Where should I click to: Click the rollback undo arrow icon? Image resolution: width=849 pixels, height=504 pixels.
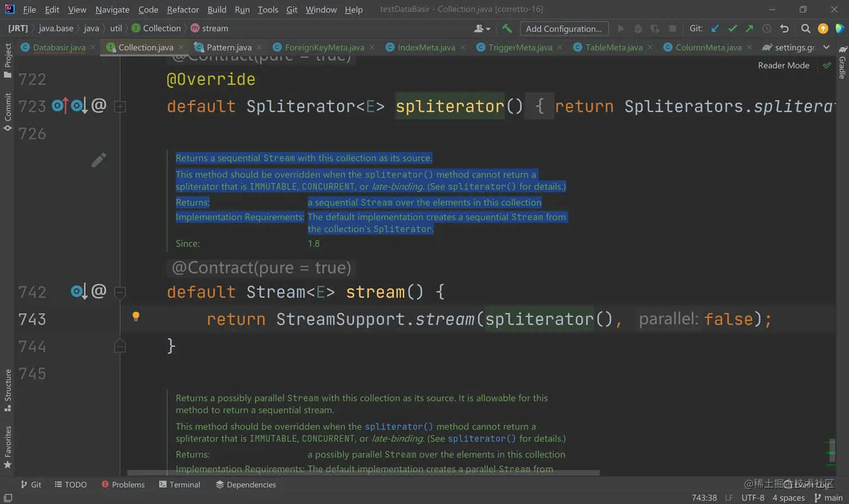(x=784, y=29)
